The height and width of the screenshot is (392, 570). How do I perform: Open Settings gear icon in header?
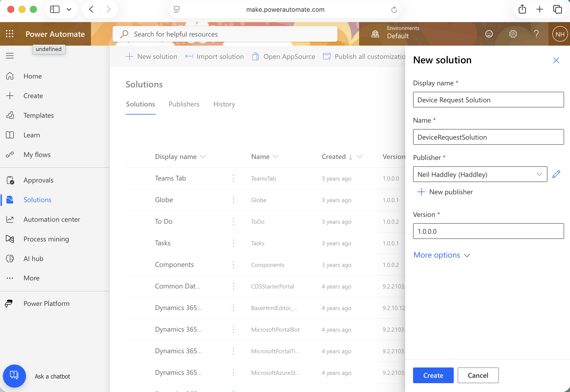(513, 34)
